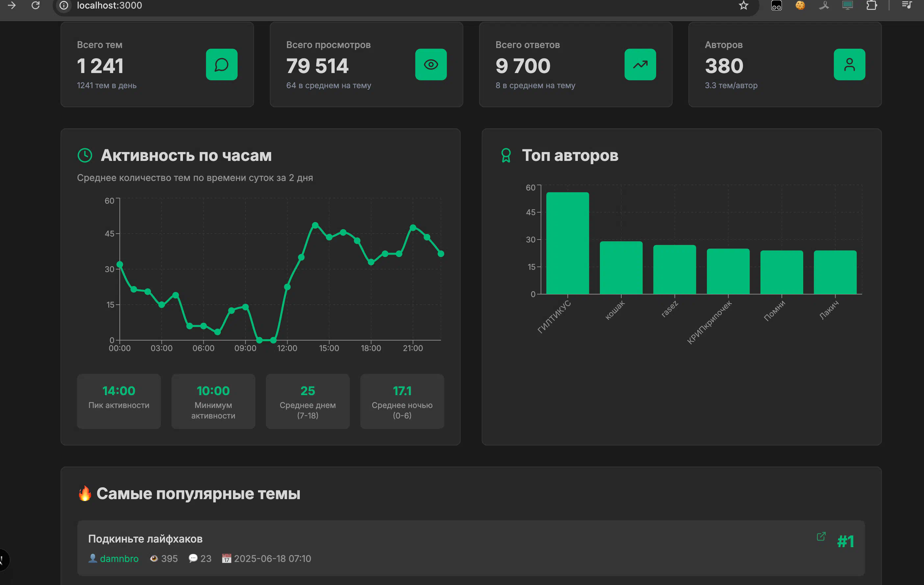Click the clock icon beside Активность по часам
Viewport: 924px width, 585px height.
tap(85, 155)
